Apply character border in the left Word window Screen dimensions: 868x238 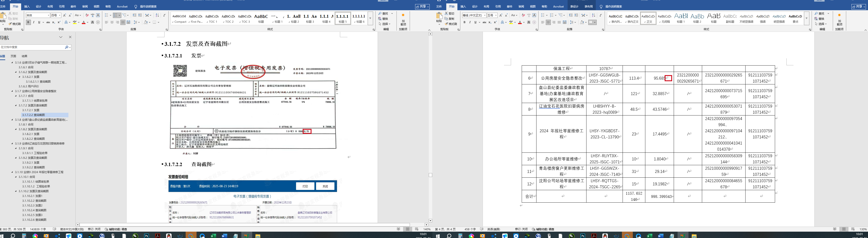pyautogui.click(x=98, y=15)
